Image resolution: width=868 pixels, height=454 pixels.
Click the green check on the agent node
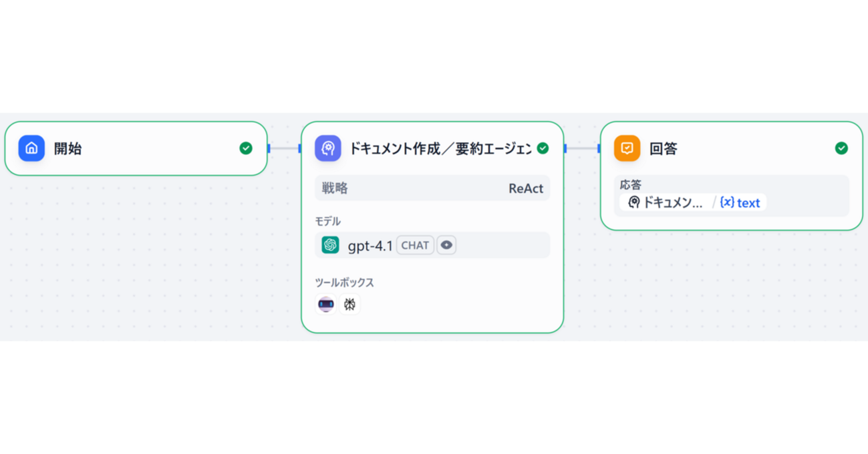point(543,148)
